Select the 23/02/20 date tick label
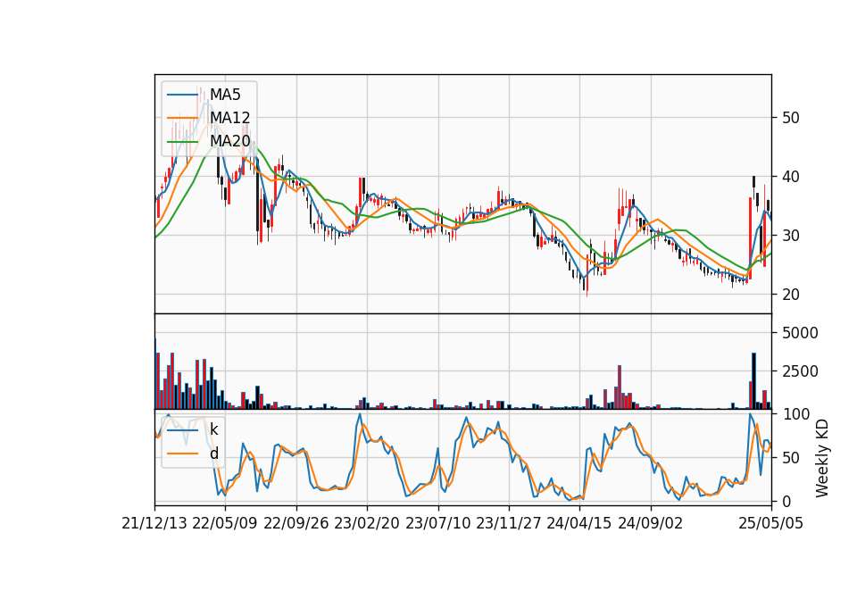The image size is (857, 616). (x=367, y=523)
